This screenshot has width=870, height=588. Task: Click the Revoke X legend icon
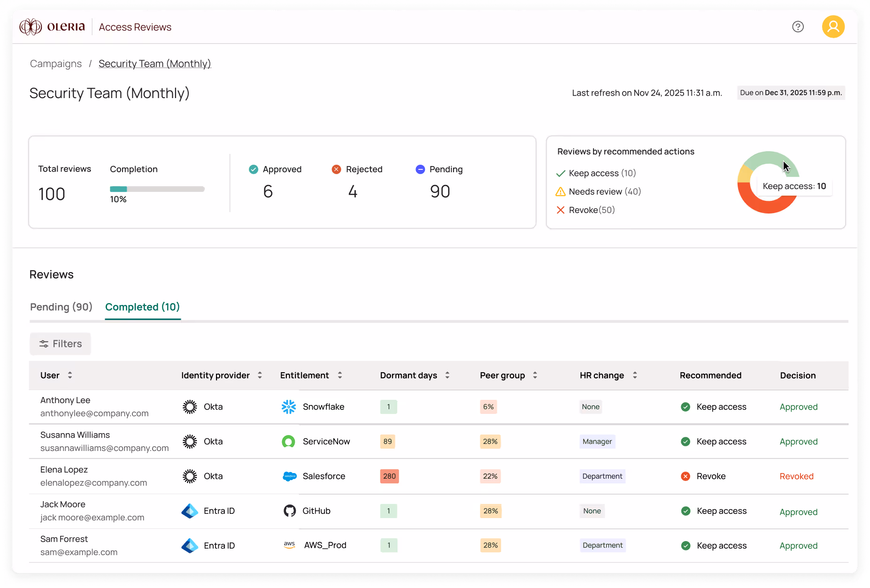(x=561, y=210)
